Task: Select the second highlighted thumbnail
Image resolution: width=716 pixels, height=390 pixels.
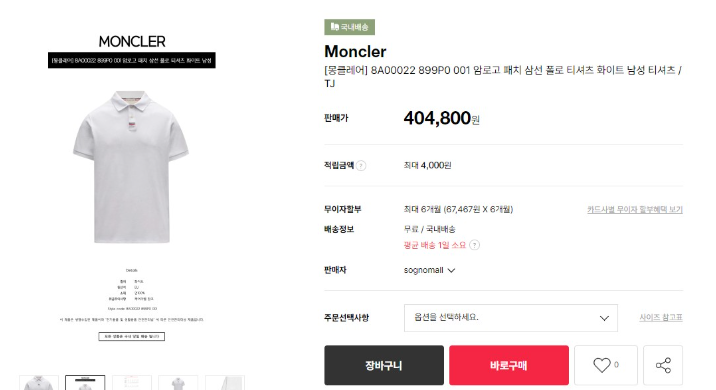Action: pyautogui.click(x=85, y=383)
